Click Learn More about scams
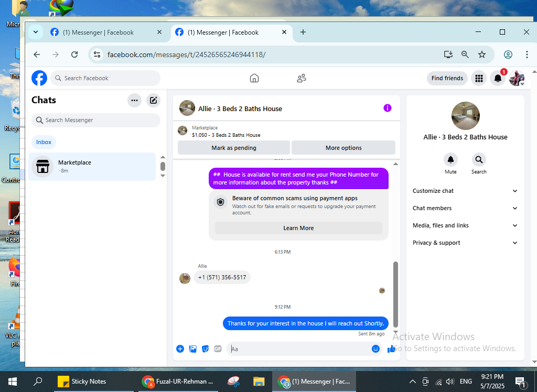Viewport: 537px width, 392px height. point(298,228)
